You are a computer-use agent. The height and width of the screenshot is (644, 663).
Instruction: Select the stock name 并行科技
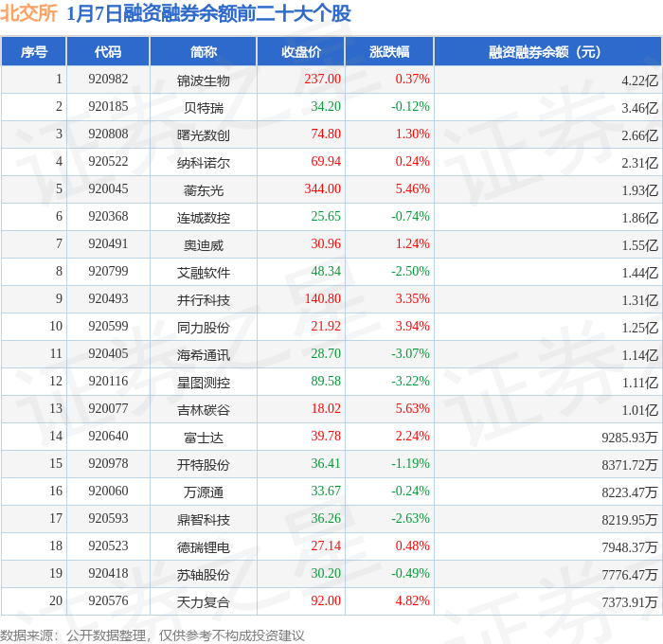(204, 300)
